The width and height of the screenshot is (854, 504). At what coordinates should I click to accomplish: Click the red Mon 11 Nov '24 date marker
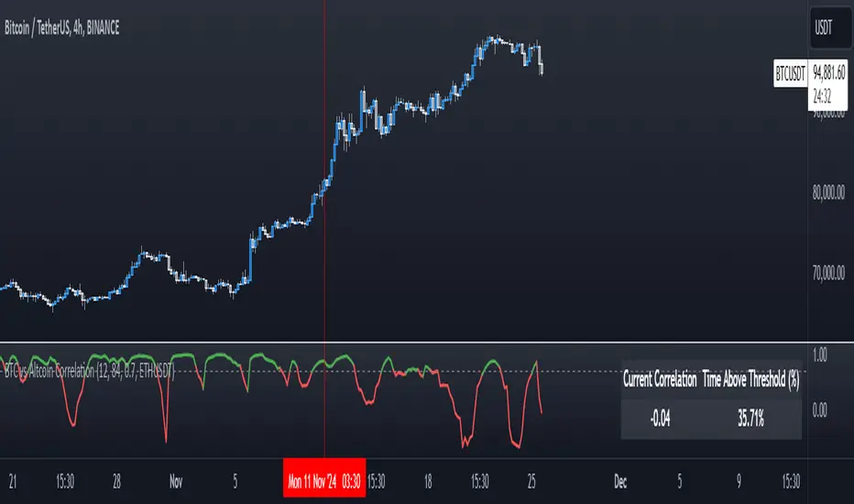[x=324, y=482]
